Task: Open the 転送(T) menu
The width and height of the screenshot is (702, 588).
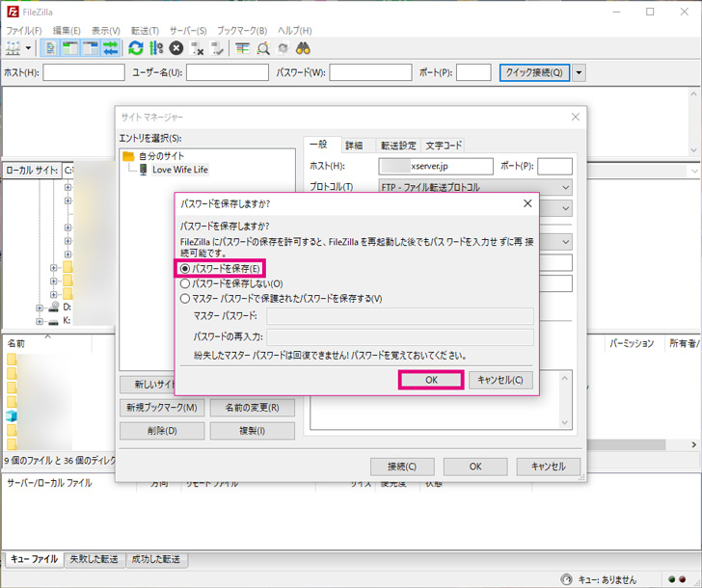Action: [x=145, y=31]
